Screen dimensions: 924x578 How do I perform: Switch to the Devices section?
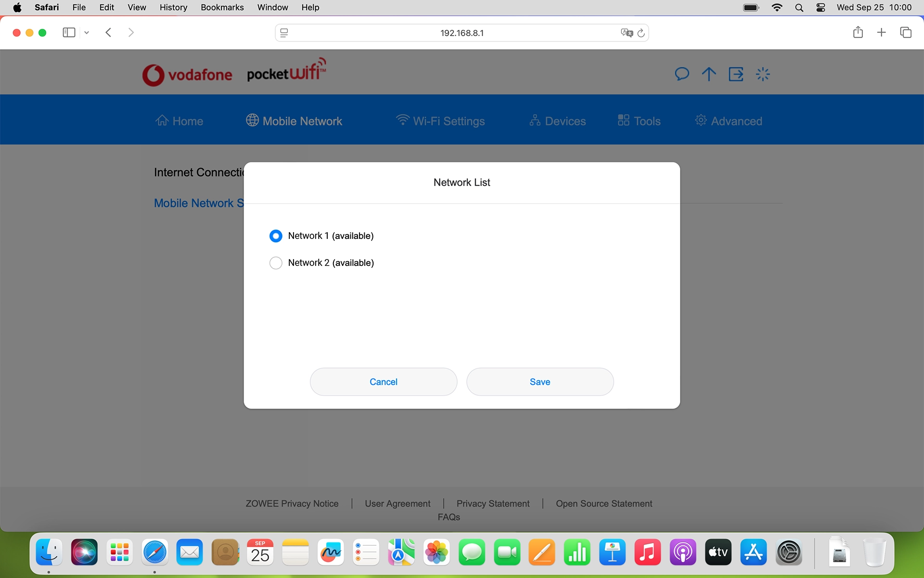[x=557, y=121]
